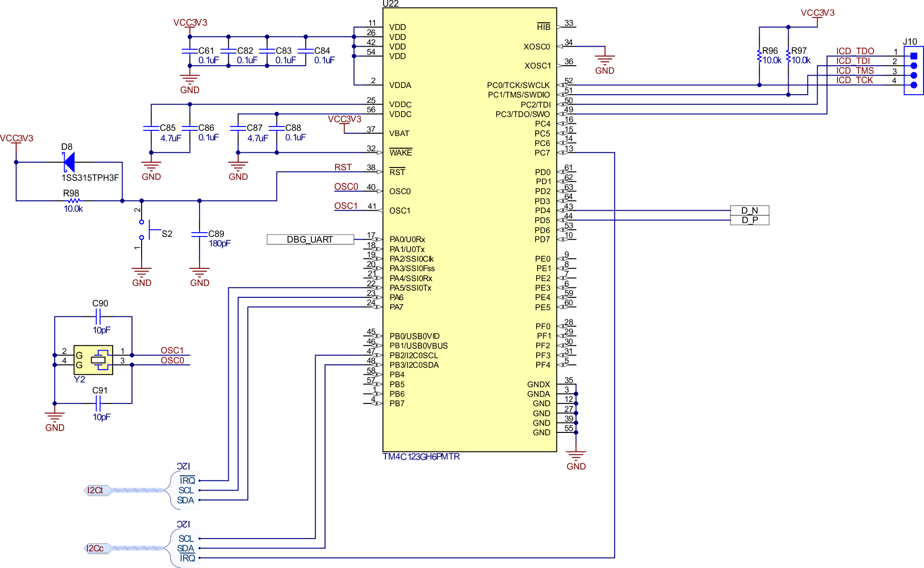Click the ICD_TDI net label
This screenshot has height=568, width=924.
point(853,61)
